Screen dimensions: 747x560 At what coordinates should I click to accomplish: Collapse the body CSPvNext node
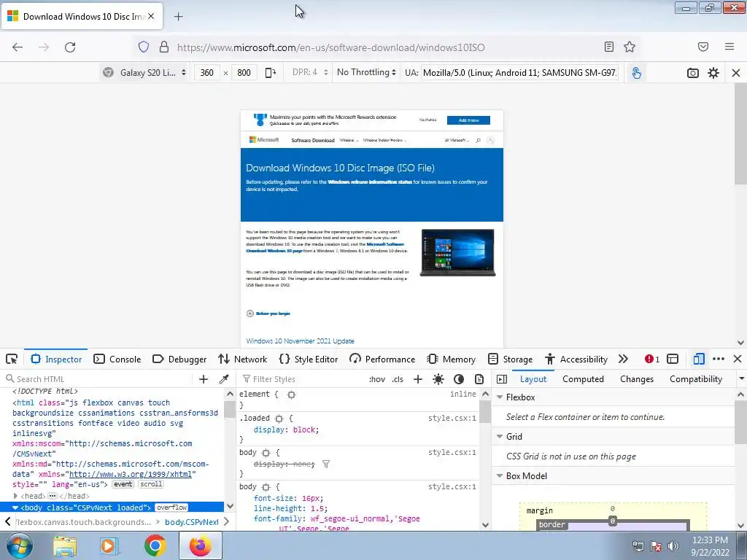15,507
